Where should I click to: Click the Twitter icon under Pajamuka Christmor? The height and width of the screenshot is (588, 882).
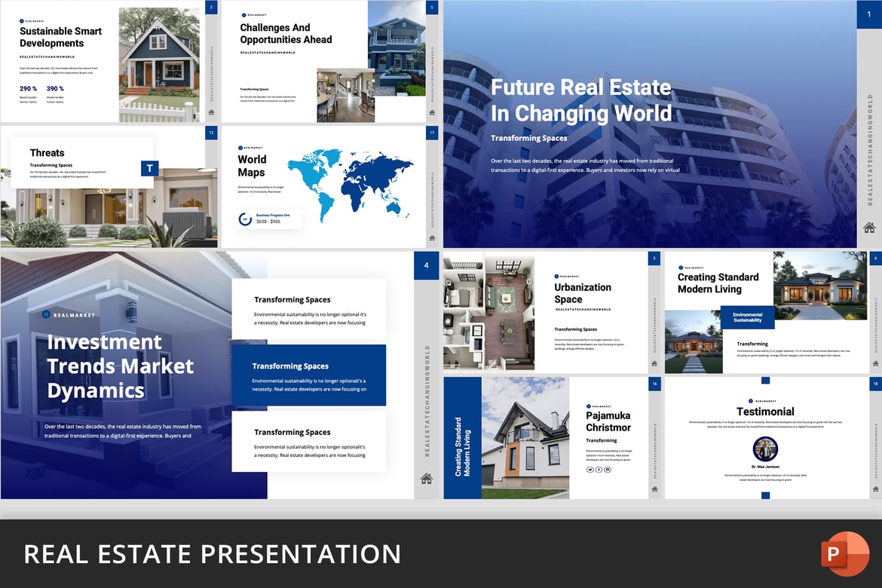click(590, 470)
